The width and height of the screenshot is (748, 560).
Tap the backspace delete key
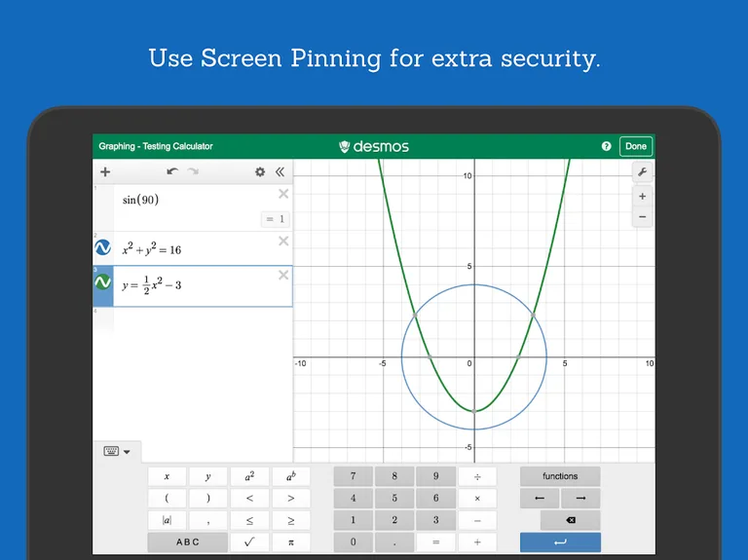tap(571, 520)
